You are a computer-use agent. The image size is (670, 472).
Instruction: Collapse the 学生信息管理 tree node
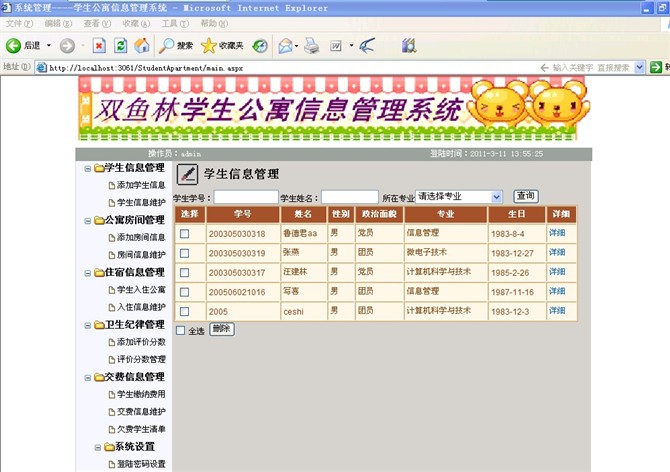click(88, 169)
